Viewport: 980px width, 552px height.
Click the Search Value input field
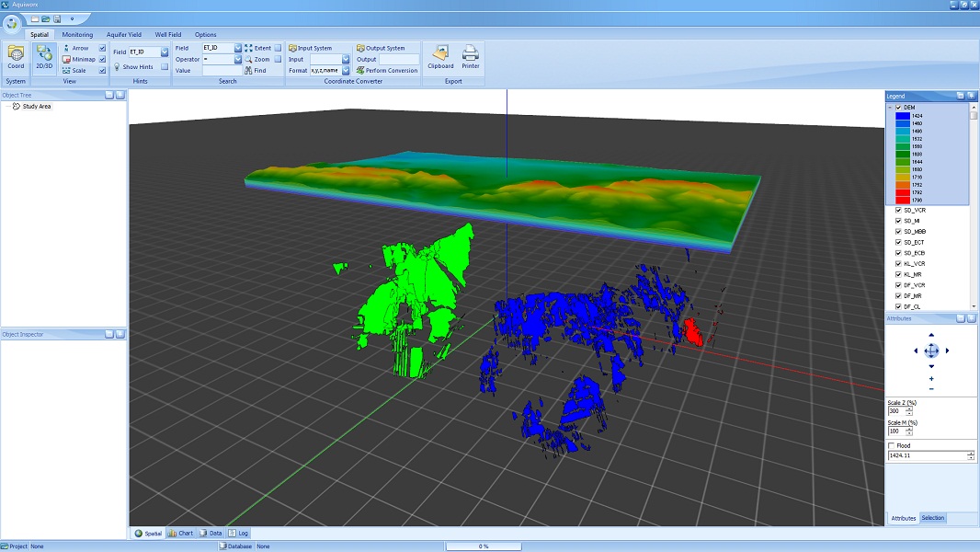tap(222, 71)
